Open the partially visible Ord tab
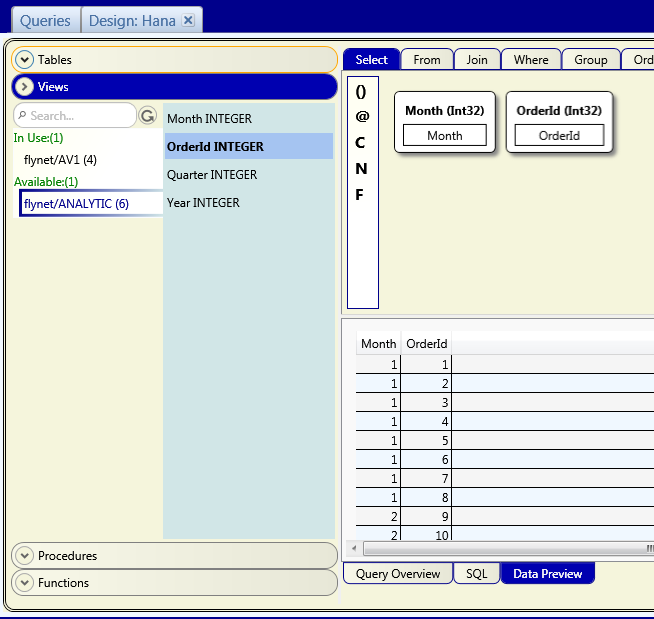Viewport: 654px width, 619px height. point(638,60)
